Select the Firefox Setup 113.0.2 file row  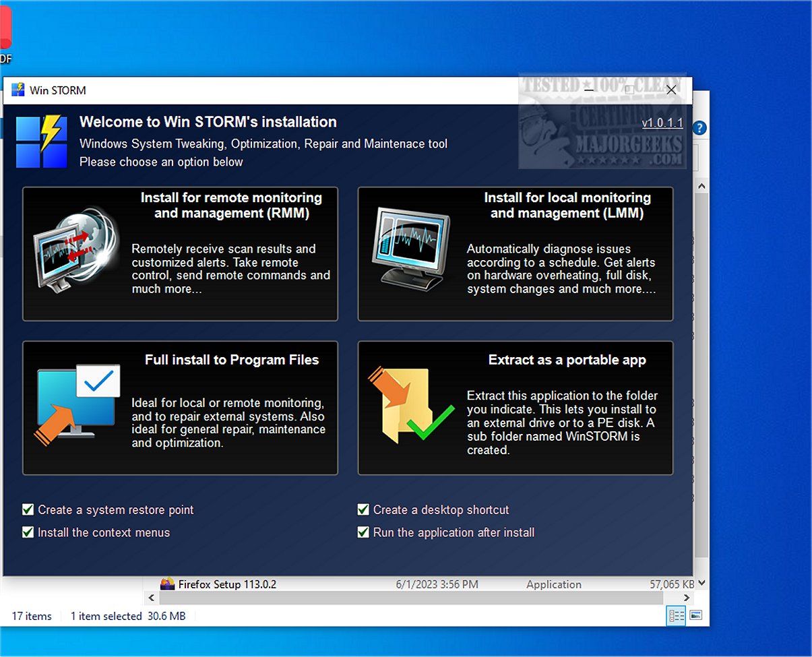click(x=419, y=584)
